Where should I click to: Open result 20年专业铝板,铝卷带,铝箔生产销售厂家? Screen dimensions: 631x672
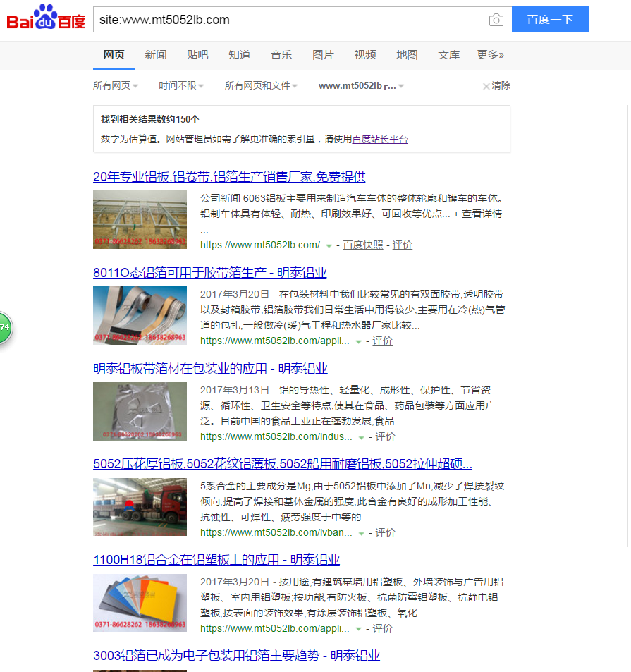click(x=230, y=176)
